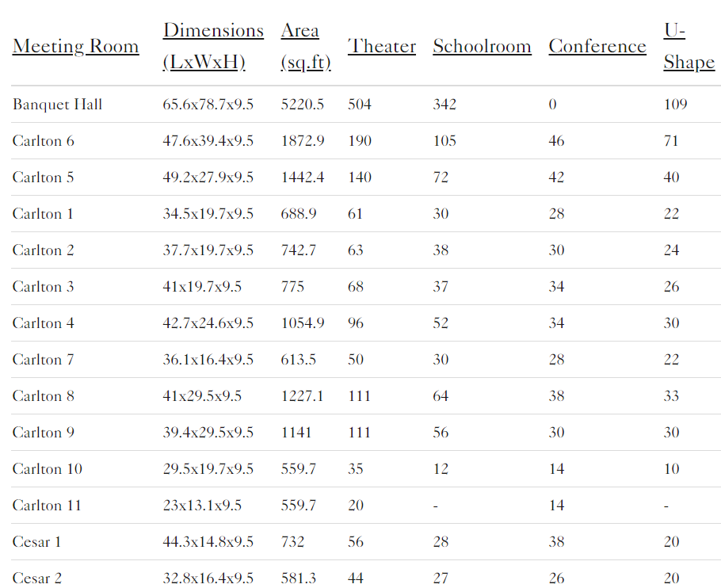Viewport: 721px width, 588px height.
Task: Click the Carlton 7 room name
Action: pos(44,360)
